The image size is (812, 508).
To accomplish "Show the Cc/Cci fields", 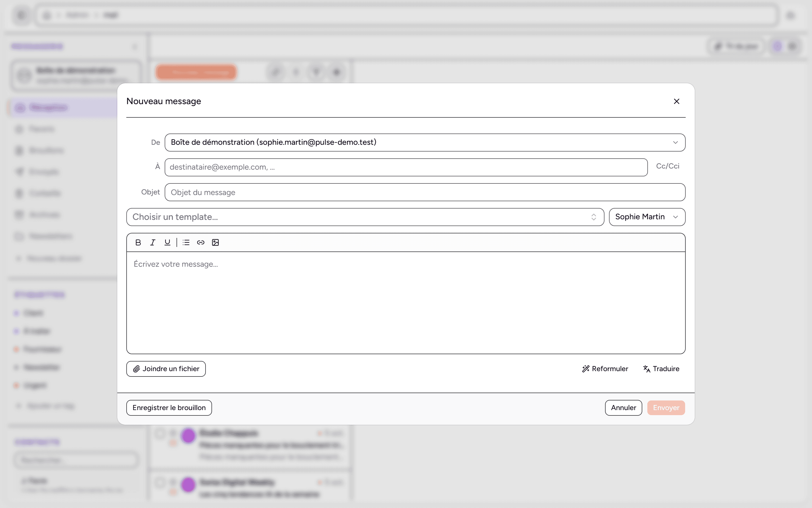I will 667,166.
